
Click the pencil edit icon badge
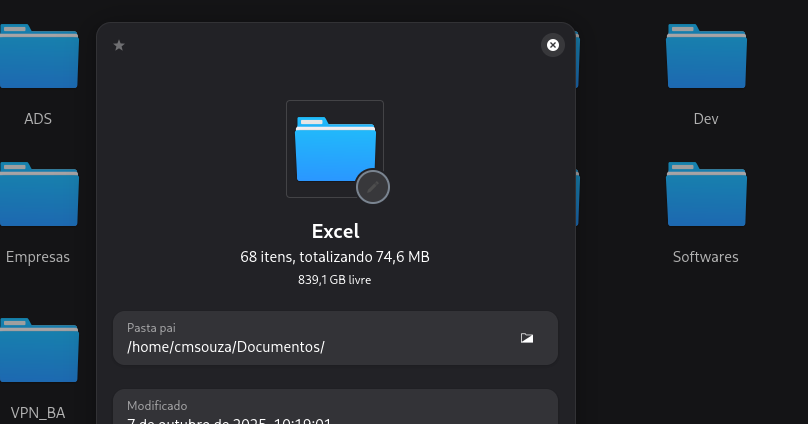click(372, 187)
